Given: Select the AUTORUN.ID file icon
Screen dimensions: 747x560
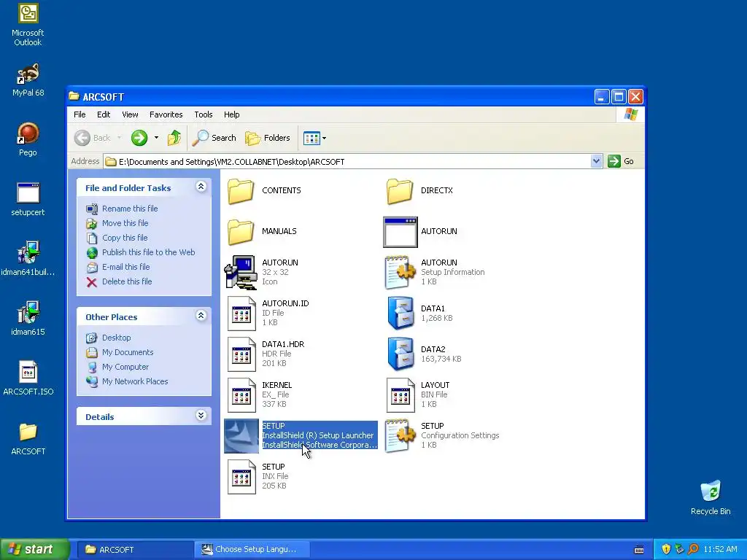Looking at the screenshot, I should point(241,314).
